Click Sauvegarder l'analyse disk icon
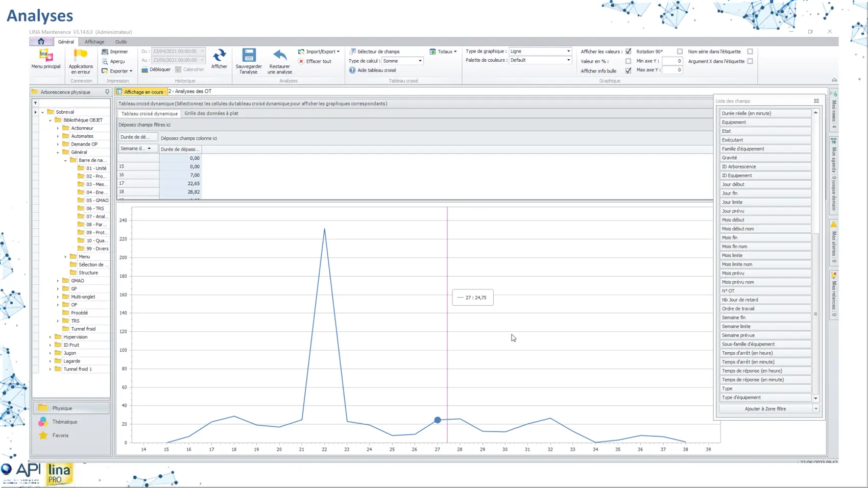This screenshot has height=488, width=868. pyautogui.click(x=249, y=55)
